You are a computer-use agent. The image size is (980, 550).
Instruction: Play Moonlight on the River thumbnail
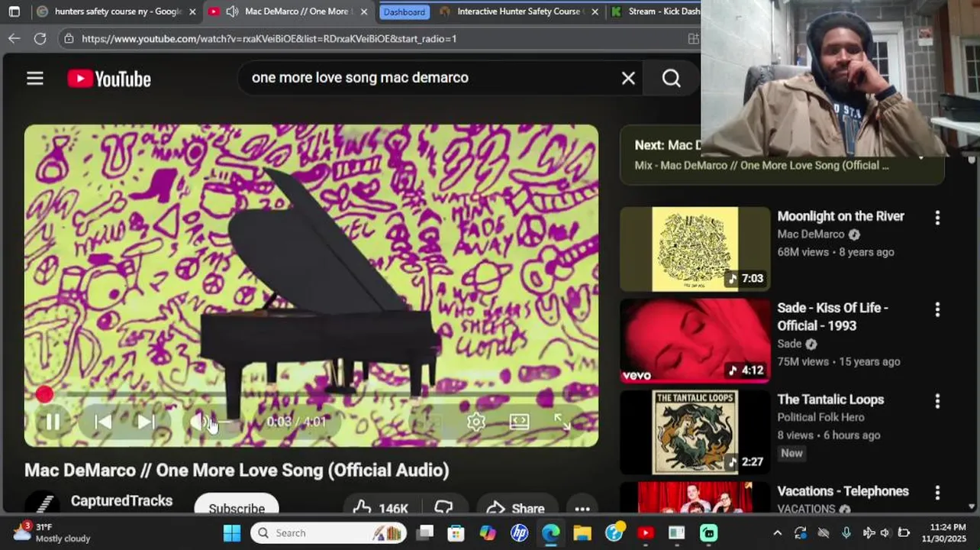[x=695, y=249]
